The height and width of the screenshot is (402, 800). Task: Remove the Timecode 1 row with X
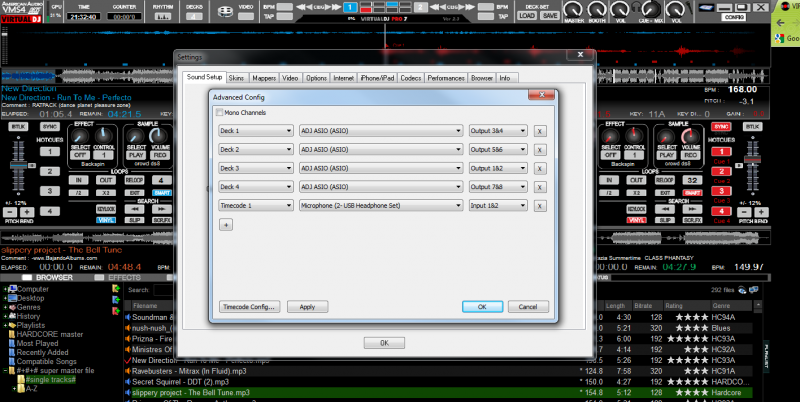[x=540, y=206]
